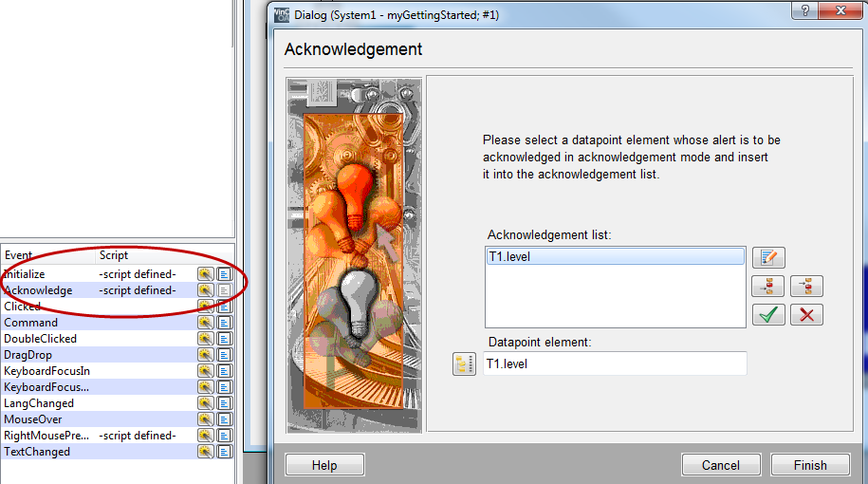Screen dimensions: 868x484
Task: Open the wizard for the Acknowledge event
Action: [205, 290]
